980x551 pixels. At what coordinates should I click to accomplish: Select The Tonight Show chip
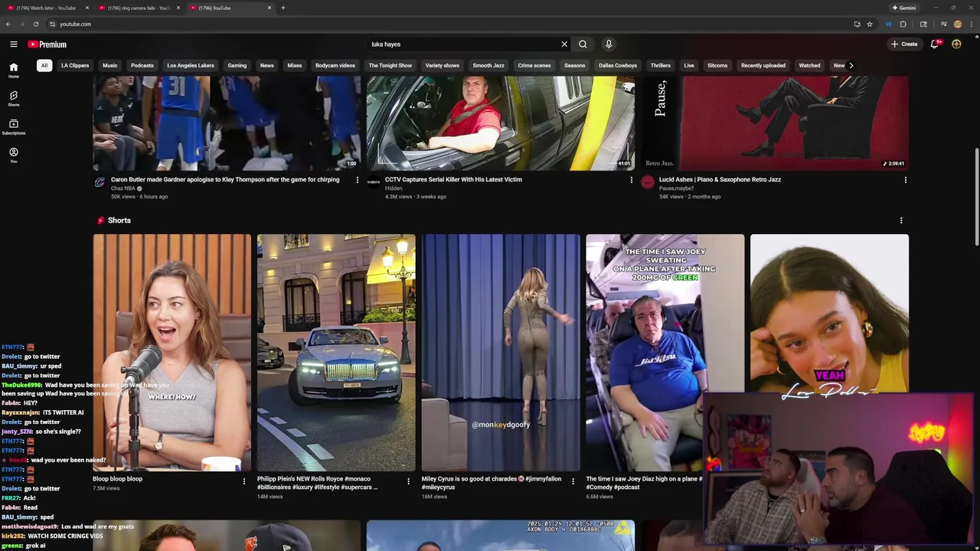coord(390,65)
